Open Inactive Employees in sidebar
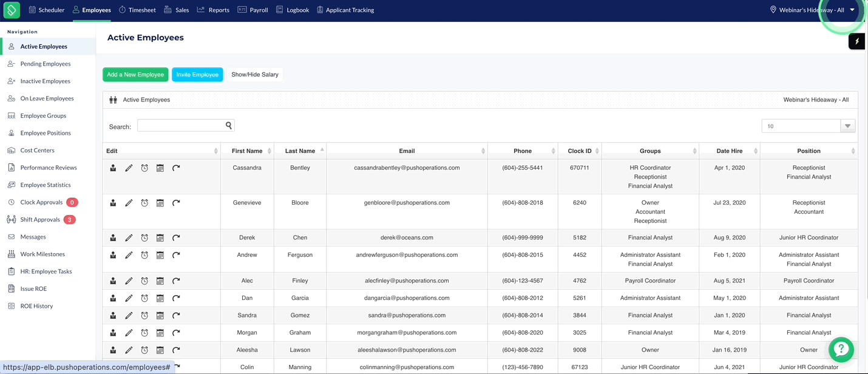 (46, 81)
